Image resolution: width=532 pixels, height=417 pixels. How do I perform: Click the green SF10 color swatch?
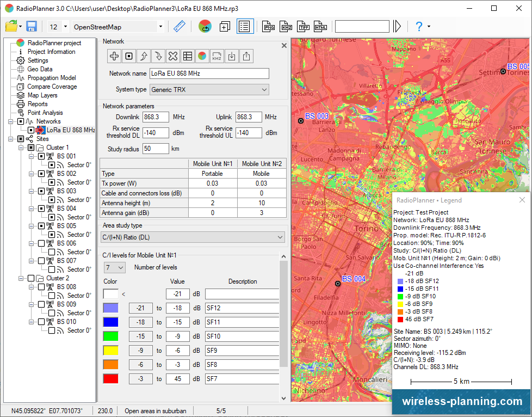click(x=110, y=336)
